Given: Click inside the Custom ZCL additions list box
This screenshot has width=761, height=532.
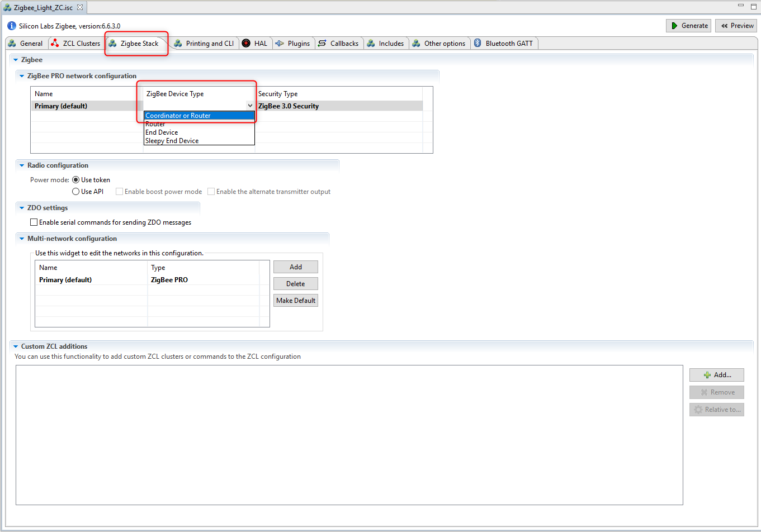Looking at the screenshot, I should (349, 435).
